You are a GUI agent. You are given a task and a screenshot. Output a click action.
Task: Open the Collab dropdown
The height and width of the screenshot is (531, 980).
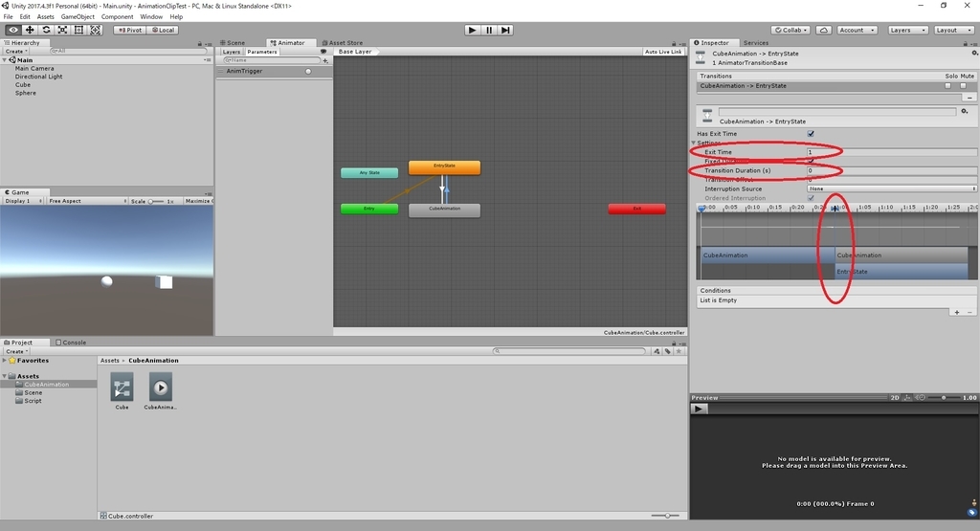(791, 30)
